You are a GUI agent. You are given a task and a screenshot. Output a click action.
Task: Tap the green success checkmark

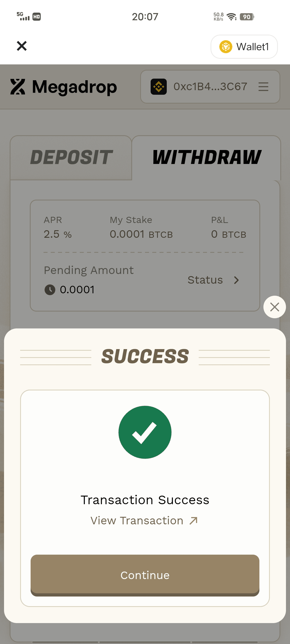click(145, 432)
